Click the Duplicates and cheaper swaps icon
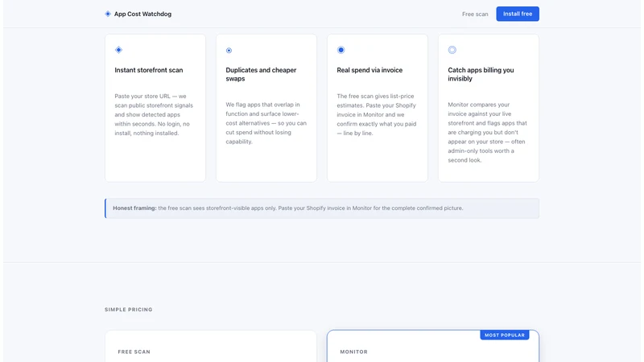The image size is (644, 362). (x=229, y=51)
